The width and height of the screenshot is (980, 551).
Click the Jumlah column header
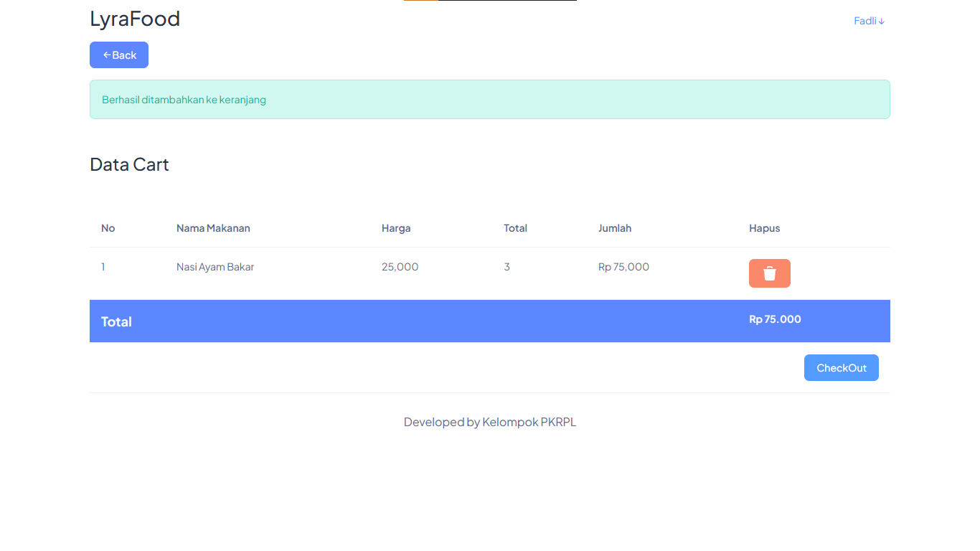pyautogui.click(x=615, y=228)
